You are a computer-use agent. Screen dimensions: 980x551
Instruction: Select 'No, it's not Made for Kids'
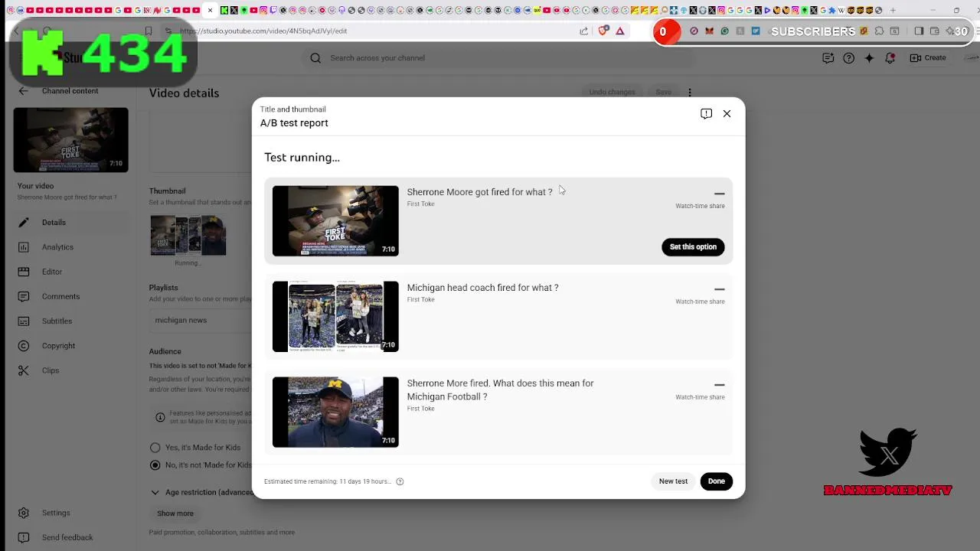click(x=155, y=465)
